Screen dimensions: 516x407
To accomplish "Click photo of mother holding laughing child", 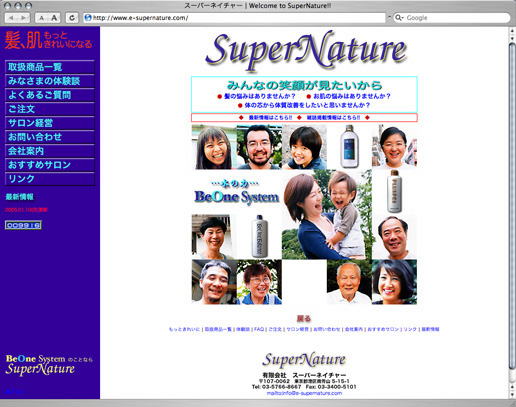I will [327, 215].
